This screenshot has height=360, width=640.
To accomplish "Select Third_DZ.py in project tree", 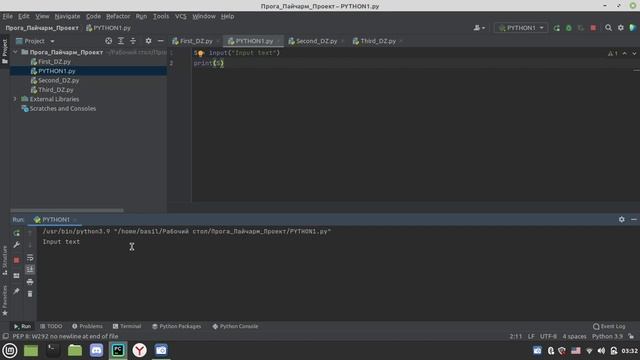I will 56,90.
